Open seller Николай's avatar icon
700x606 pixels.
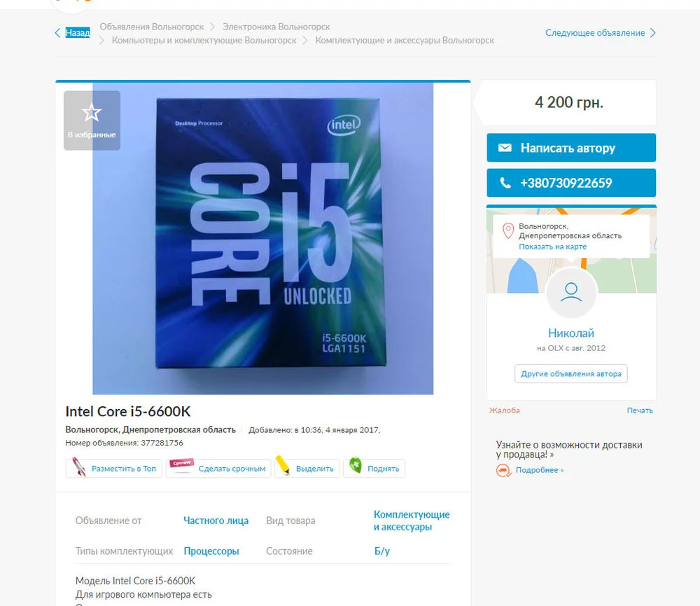tap(571, 293)
